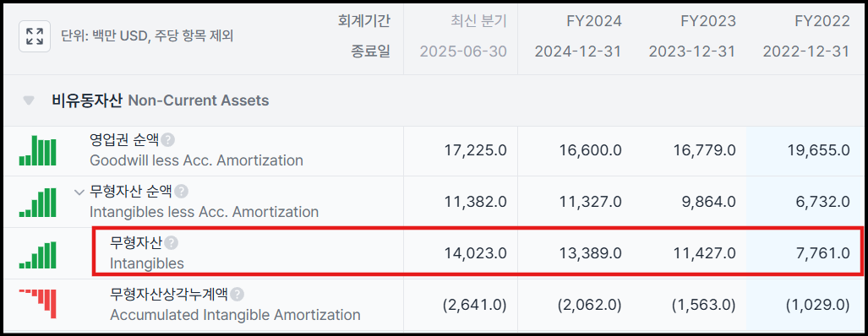The image size is (868, 336).
Task: Click the unit note 단위: 백만 USD
Action: click(147, 37)
